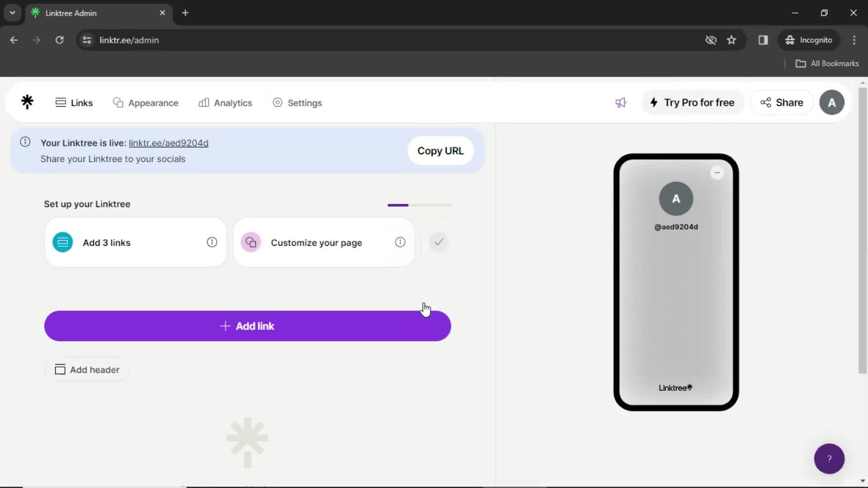868x488 pixels.
Task: Click the announcement megaphone icon
Action: [621, 103]
